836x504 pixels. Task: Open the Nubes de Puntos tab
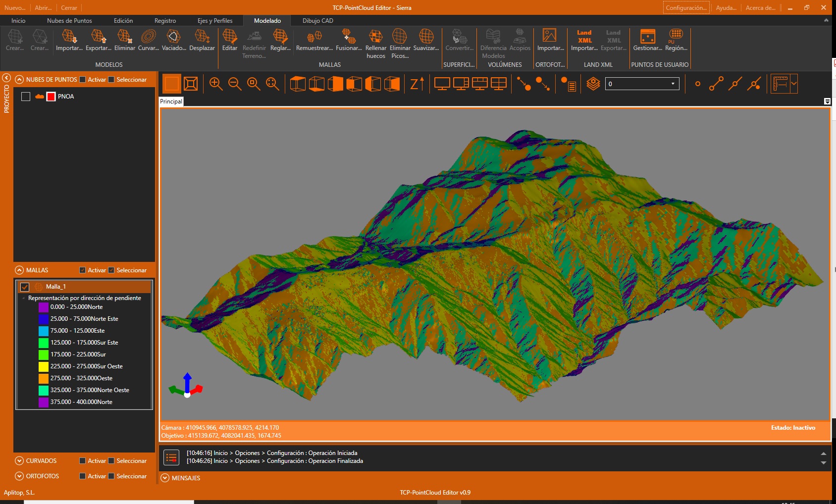(x=69, y=21)
